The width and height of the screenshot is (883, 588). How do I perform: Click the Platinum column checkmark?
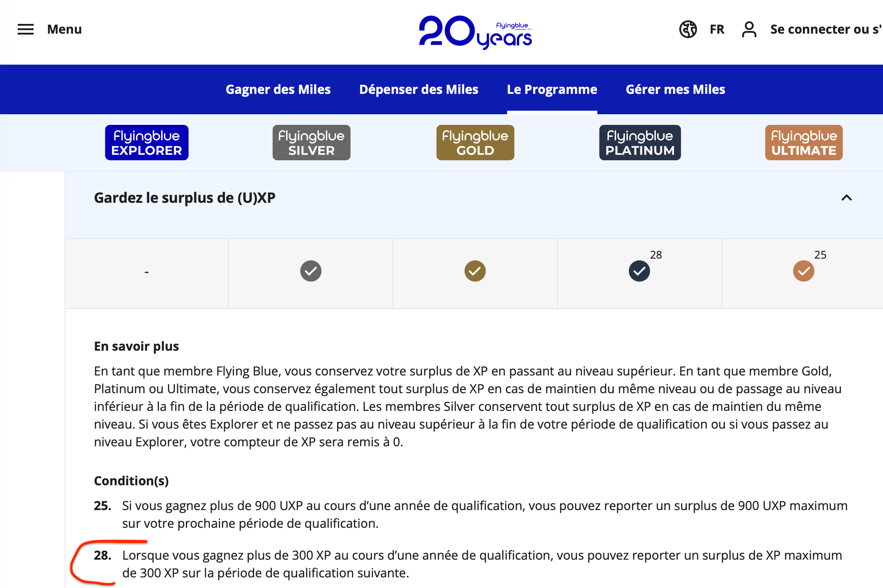click(x=639, y=271)
